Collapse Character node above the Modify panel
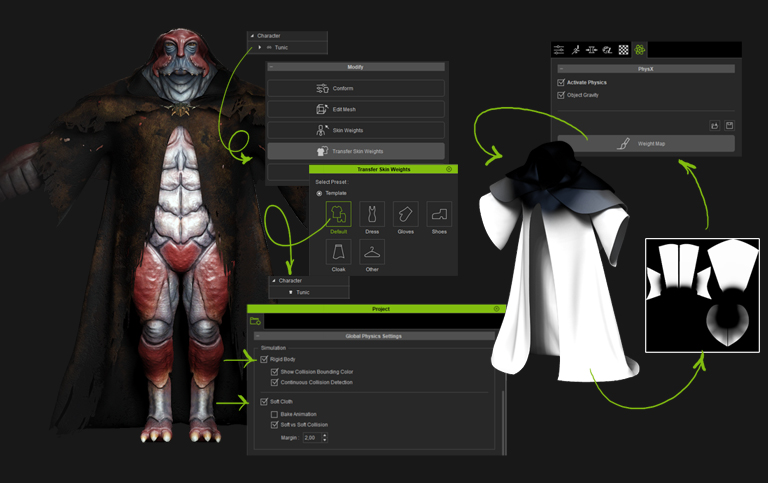 click(252, 36)
